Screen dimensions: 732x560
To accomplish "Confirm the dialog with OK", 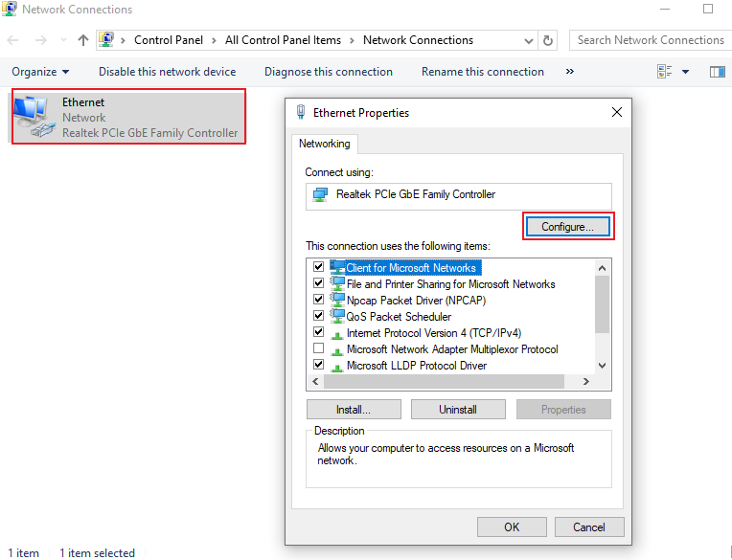I will click(512, 526).
